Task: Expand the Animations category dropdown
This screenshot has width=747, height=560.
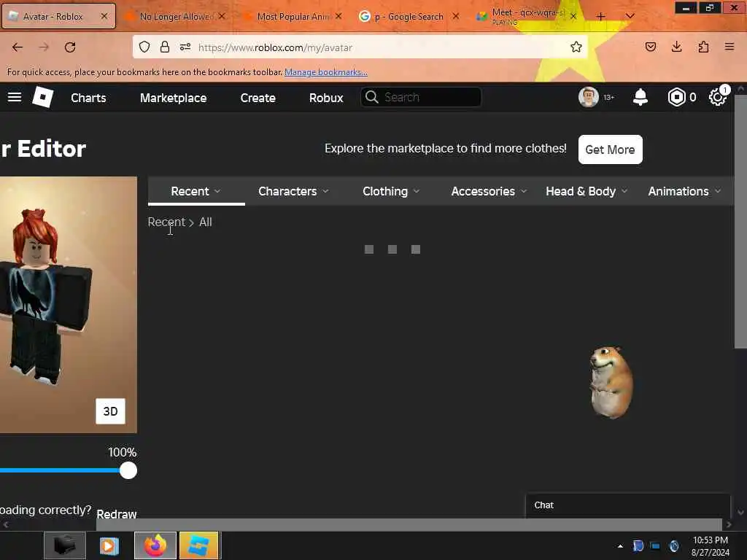Action: point(684,191)
